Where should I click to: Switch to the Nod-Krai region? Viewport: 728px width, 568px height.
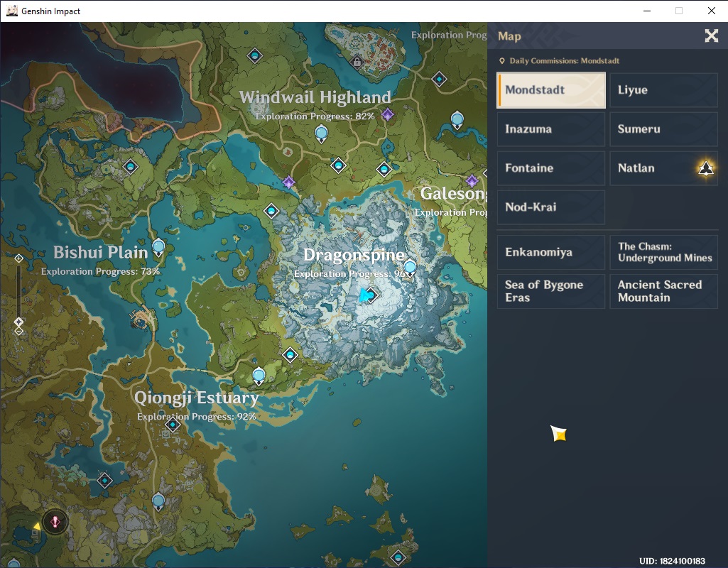tap(551, 207)
